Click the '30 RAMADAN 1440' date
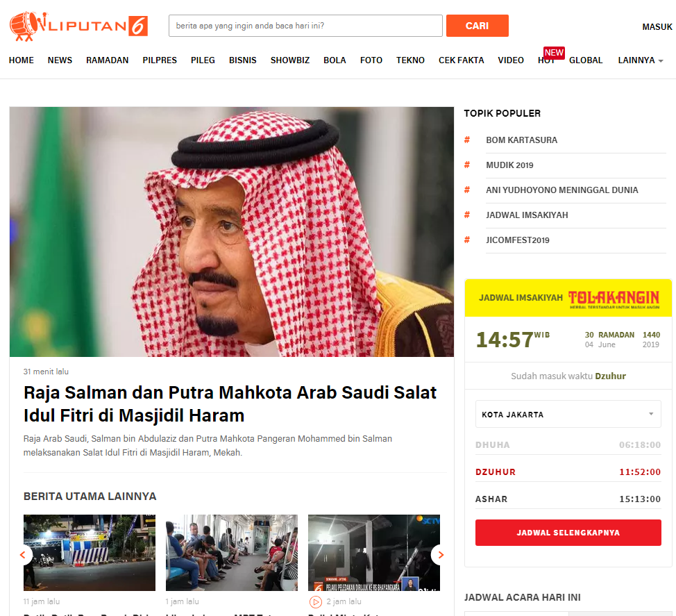Screen dimensions: 676x616 click(622, 335)
